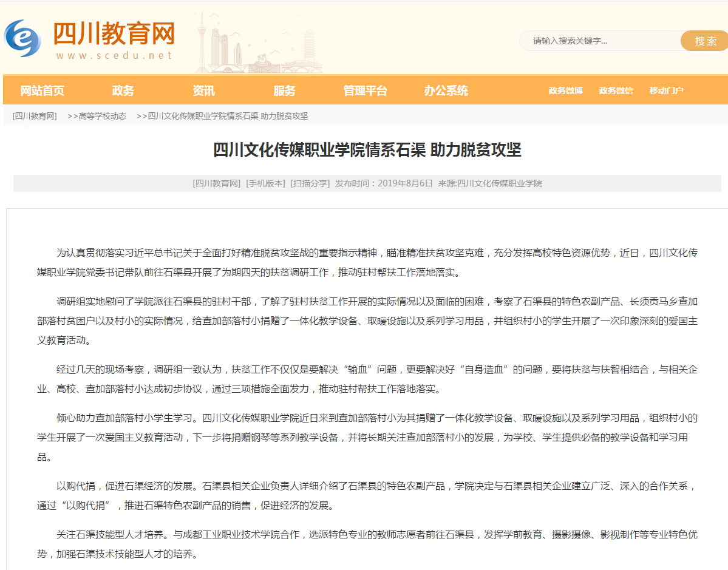Click the publish date 2019年8月6日
728x570 pixels.
click(405, 183)
